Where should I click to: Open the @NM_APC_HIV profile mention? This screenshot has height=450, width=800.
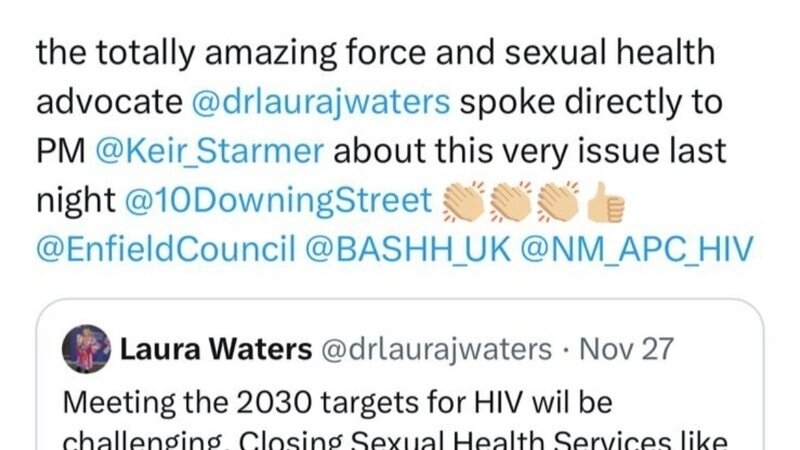pyautogui.click(x=637, y=249)
